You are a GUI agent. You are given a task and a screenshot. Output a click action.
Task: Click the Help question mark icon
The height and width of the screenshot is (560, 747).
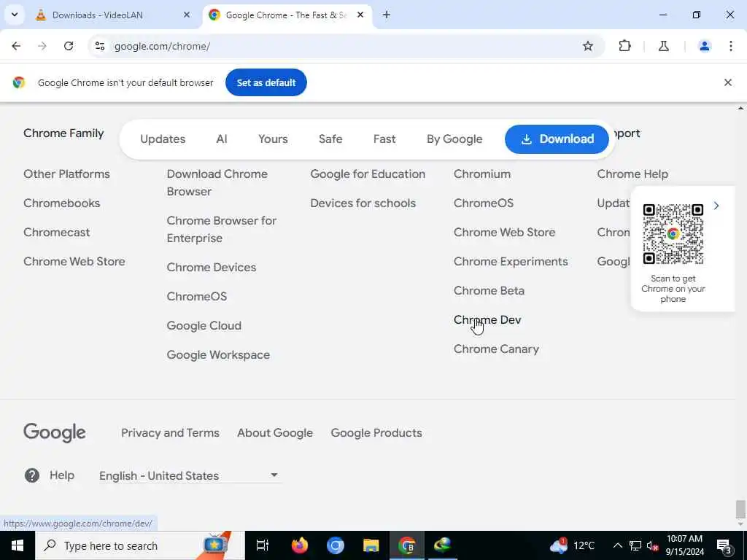pos(32,475)
